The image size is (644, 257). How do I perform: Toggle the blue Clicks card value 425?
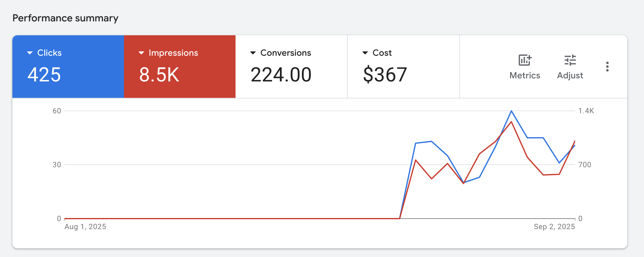(x=44, y=75)
